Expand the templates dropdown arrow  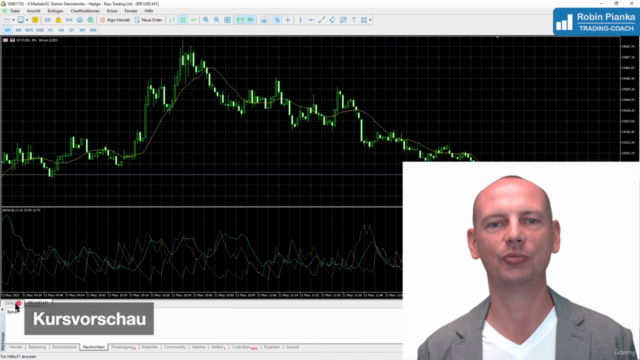pos(27,20)
